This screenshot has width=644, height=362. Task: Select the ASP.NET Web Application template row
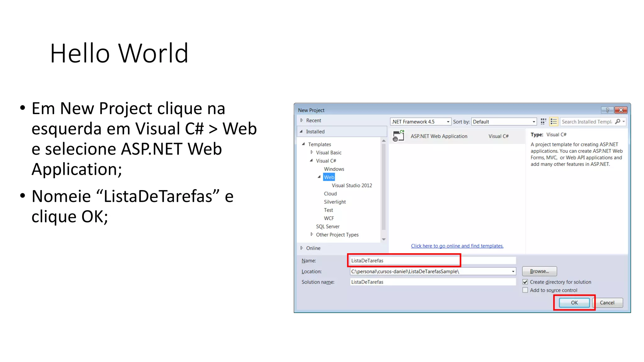(x=457, y=136)
